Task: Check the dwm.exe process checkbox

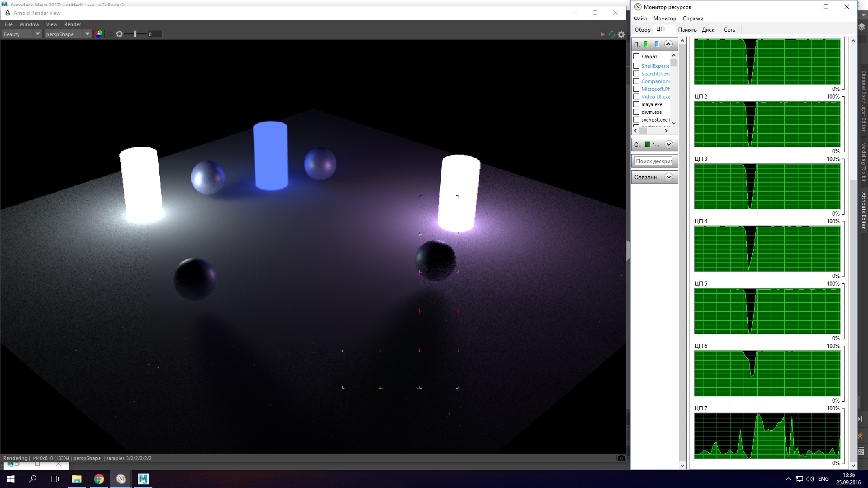Action: pos(636,112)
